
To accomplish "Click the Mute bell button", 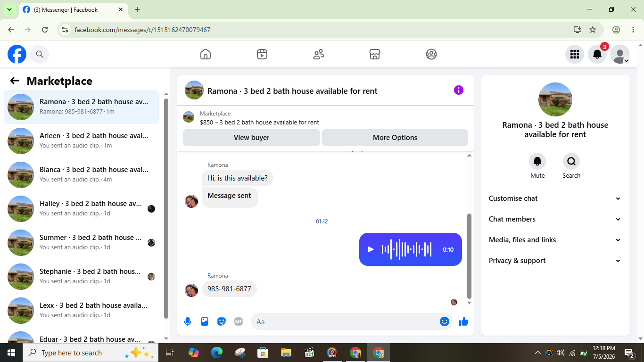I will [537, 162].
